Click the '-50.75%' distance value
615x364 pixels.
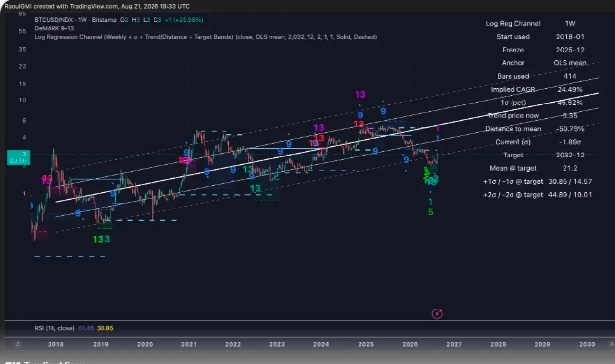coord(570,129)
